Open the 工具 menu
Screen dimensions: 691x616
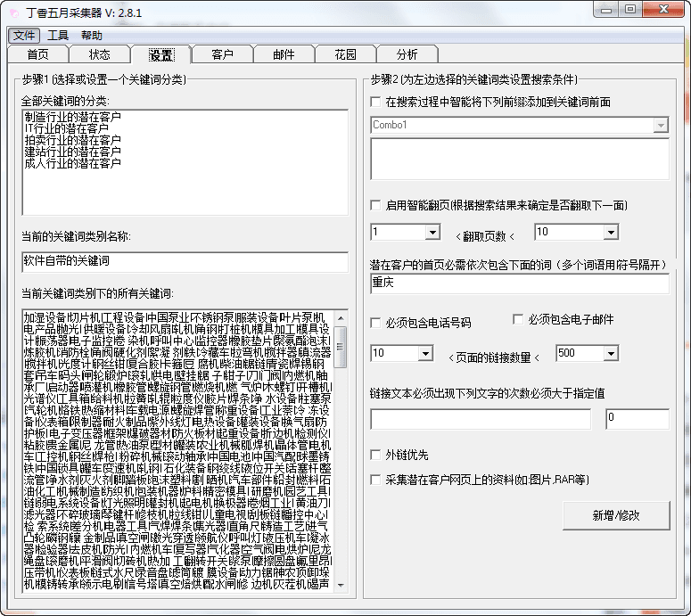[58, 36]
